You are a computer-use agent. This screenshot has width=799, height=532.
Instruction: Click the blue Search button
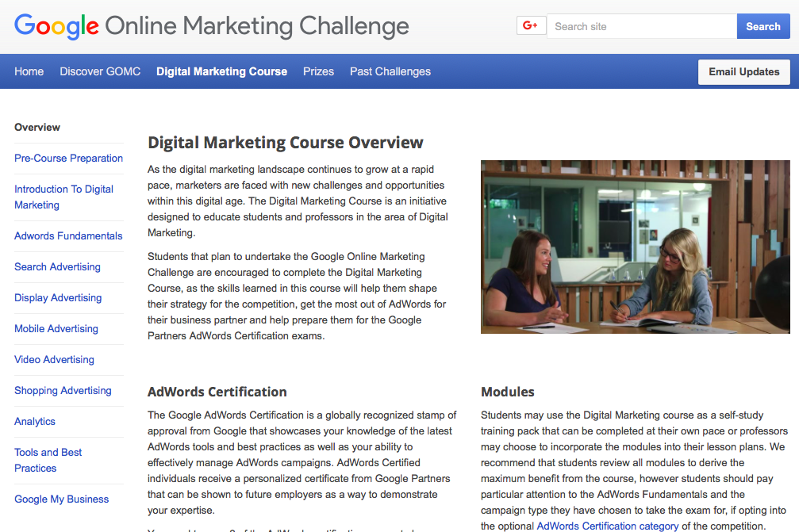[x=763, y=26]
